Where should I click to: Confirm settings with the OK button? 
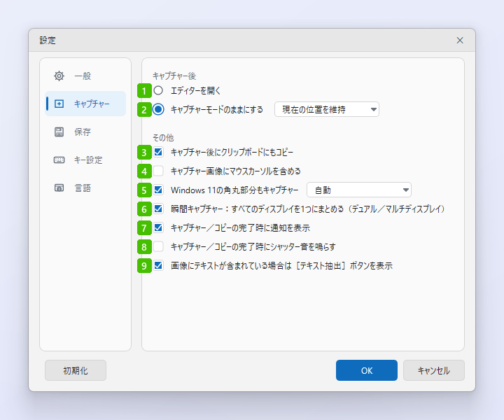pyautogui.click(x=367, y=370)
